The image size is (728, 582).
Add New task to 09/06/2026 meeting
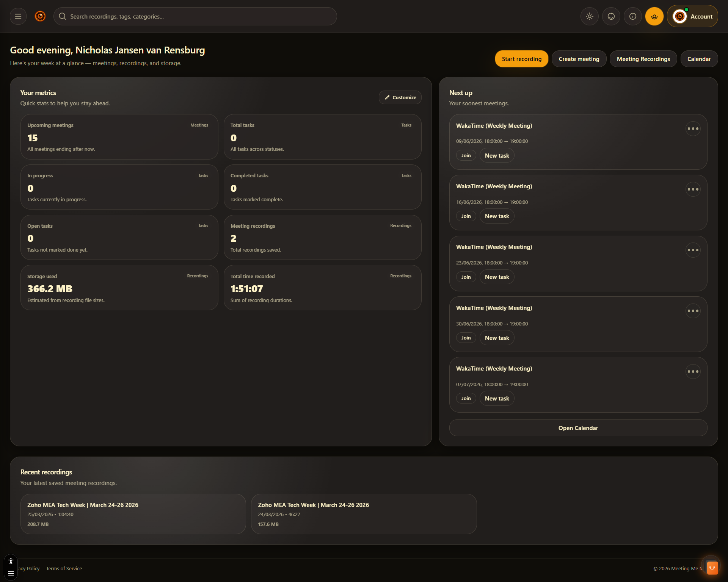(x=497, y=155)
